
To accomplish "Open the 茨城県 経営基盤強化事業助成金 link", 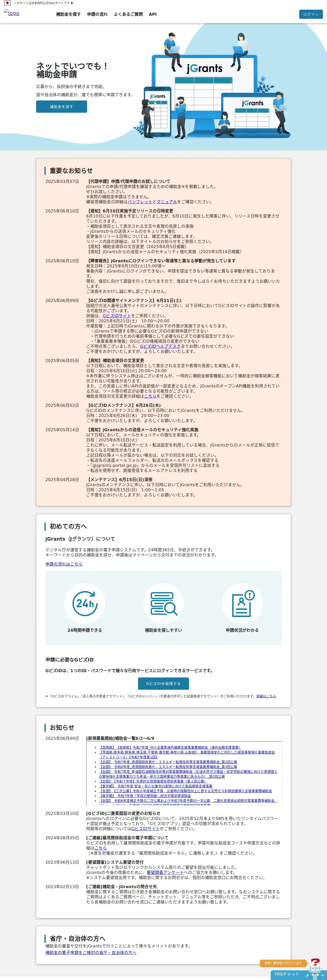I will (186, 755).
